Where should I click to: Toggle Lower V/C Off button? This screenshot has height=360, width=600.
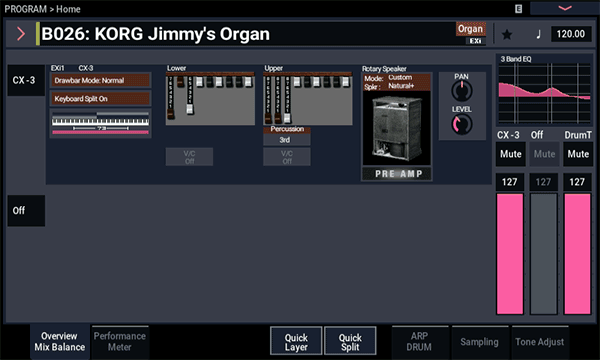pos(189,157)
